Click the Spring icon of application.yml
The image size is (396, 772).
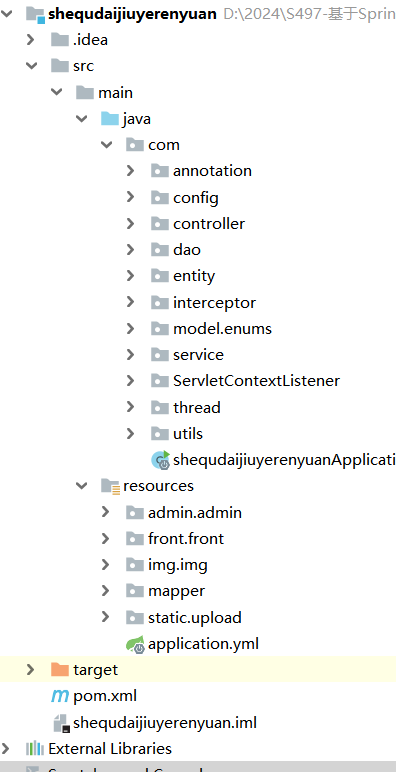[x=135, y=644]
